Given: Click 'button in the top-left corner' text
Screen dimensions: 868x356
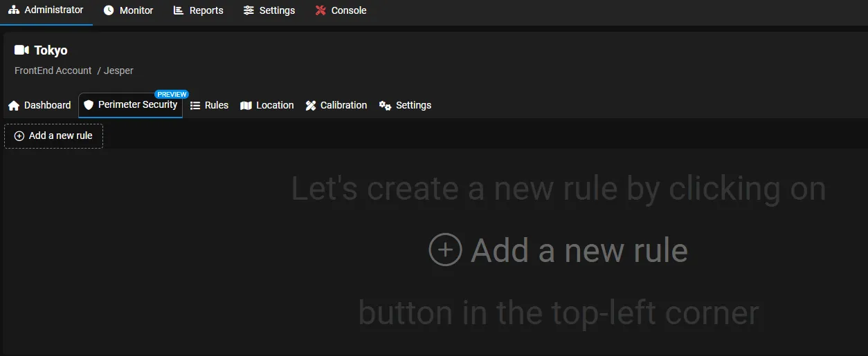Looking at the screenshot, I should (559, 312).
